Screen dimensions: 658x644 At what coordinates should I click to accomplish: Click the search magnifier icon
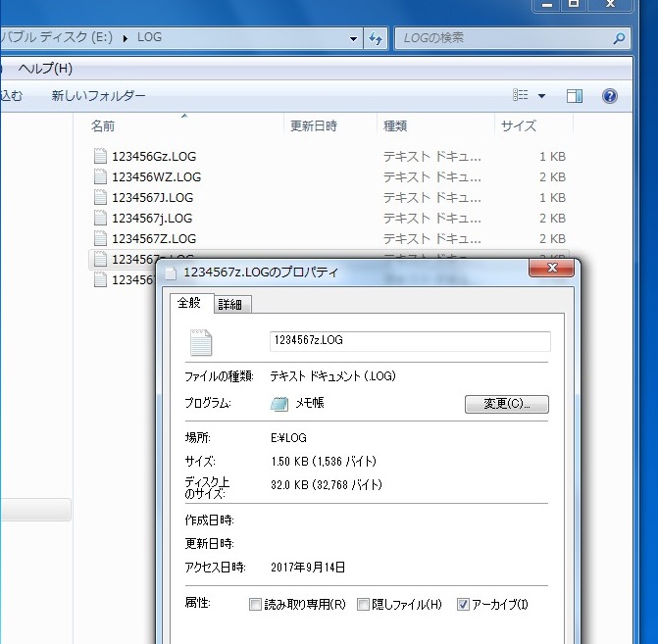619,39
